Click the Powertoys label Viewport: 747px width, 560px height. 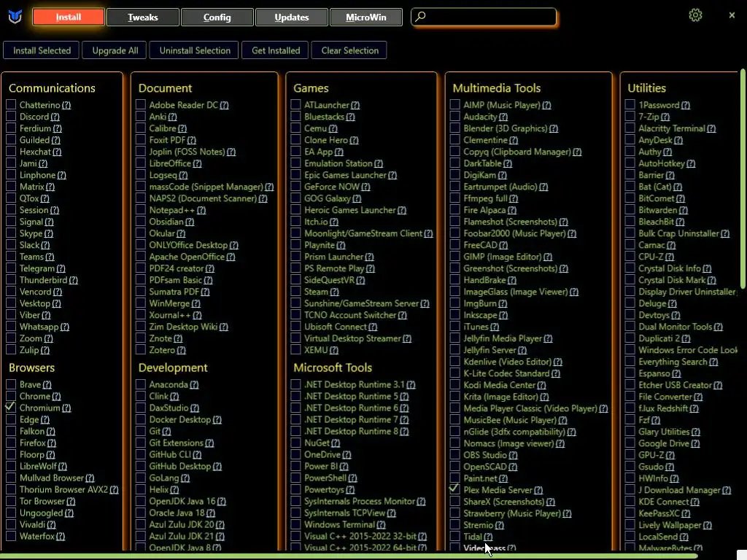(x=324, y=490)
